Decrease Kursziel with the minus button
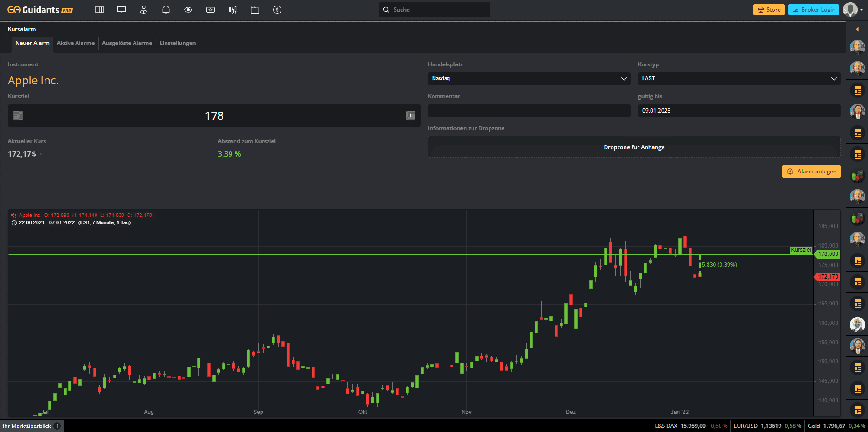Viewport: 868px width, 432px height. 18,115
